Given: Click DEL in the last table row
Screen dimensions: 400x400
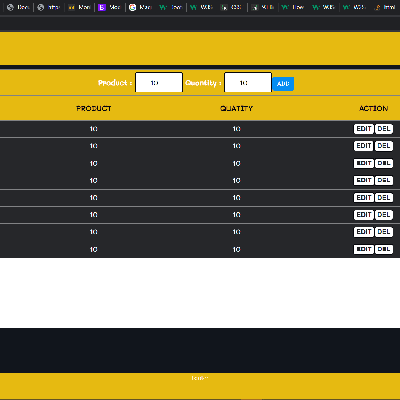Looking at the screenshot, I should click(x=384, y=249).
